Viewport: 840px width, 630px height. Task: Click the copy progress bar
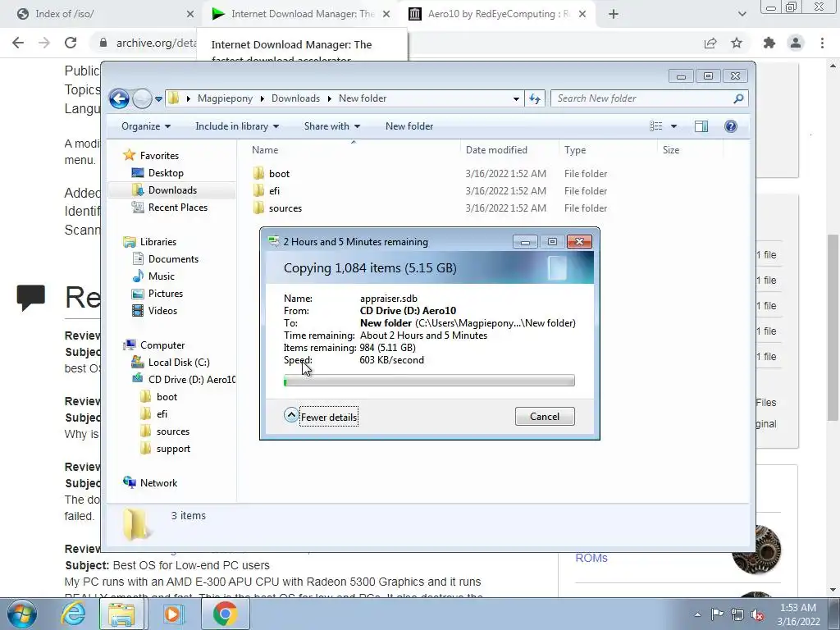tap(429, 381)
